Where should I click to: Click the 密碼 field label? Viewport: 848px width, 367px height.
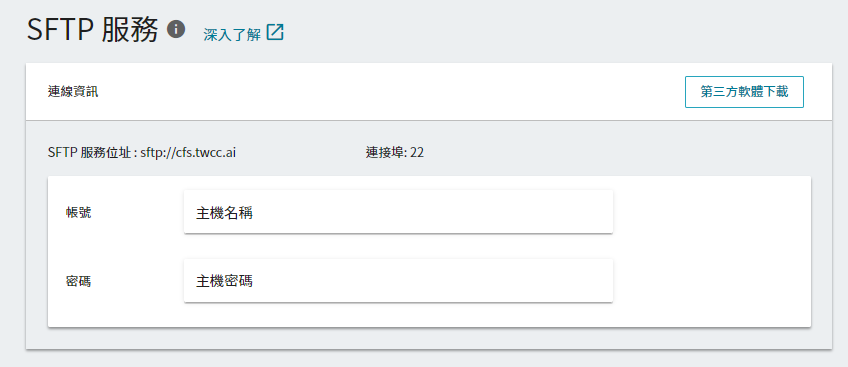(78, 282)
